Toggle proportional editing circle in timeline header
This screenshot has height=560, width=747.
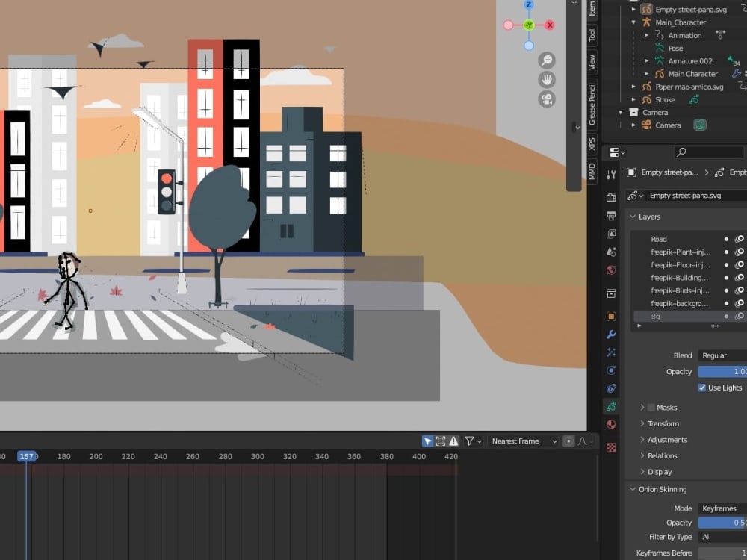point(568,441)
